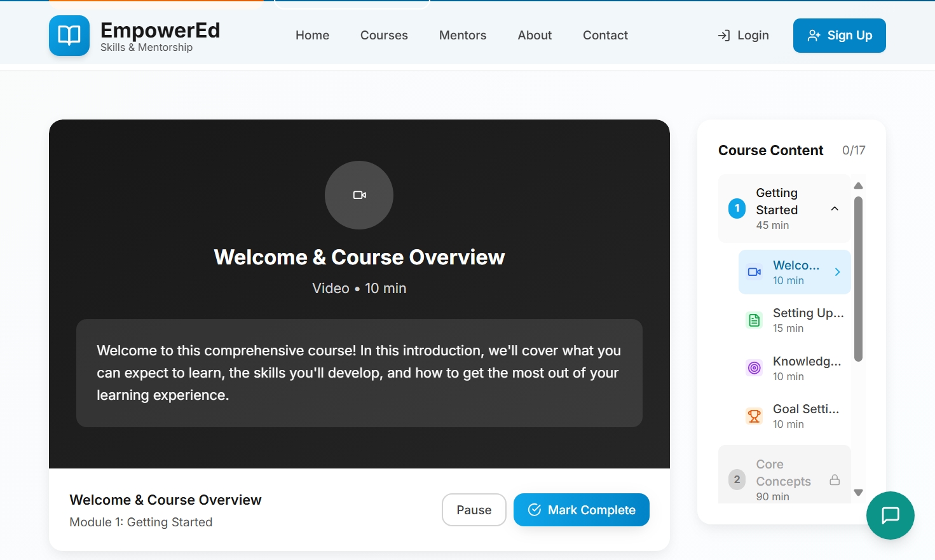Image resolution: width=935 pixels, height=560 pixels.
Task: Click the video icon beside Welco... lesson
Action: click(754, 272)
